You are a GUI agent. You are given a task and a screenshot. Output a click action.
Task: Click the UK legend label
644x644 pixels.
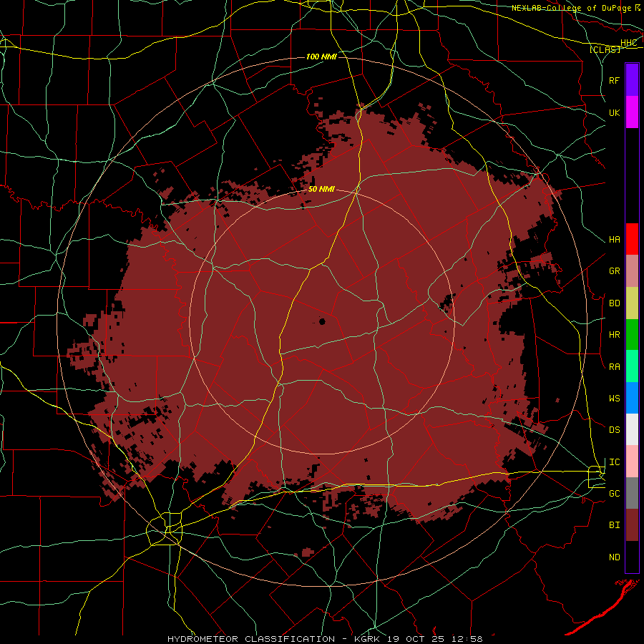pyautogui.click(x=614, y=112)
